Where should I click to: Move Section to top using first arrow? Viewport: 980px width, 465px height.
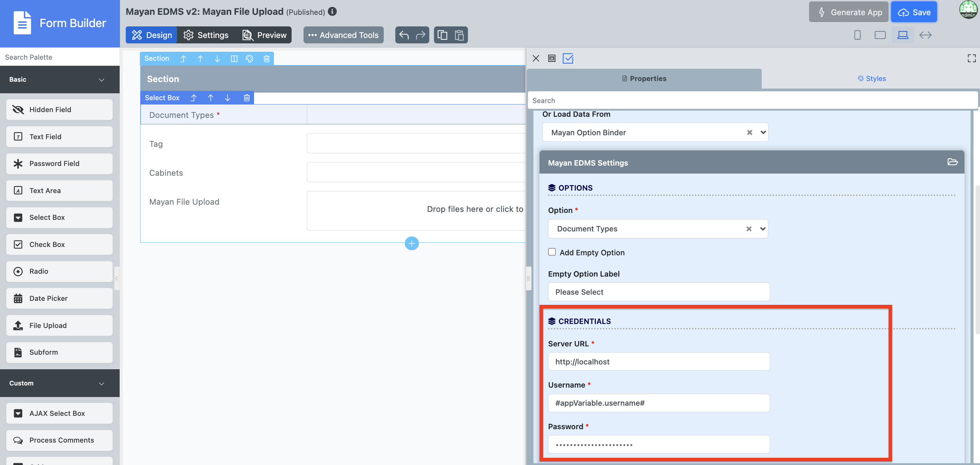pyautogui.click(x=183, y=59)
